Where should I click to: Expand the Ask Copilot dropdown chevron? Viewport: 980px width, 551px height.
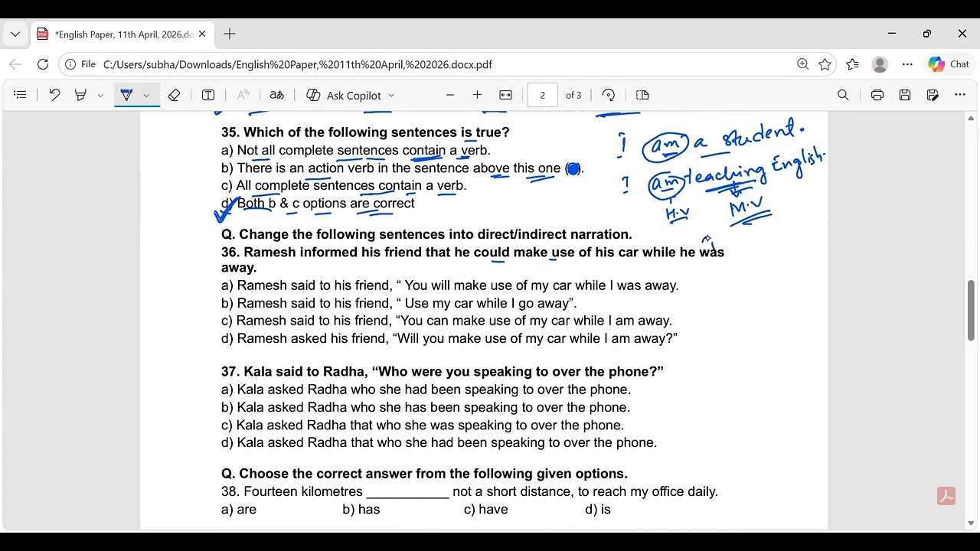(391, 96)
